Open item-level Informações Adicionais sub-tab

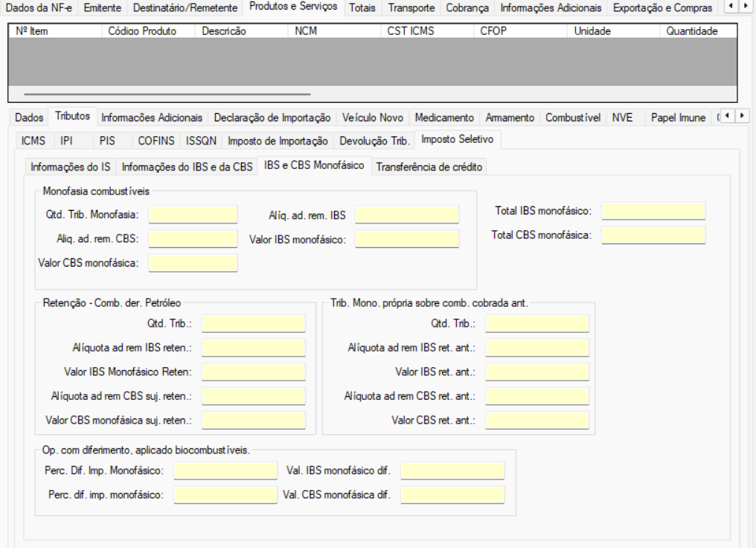coord(152,118)
